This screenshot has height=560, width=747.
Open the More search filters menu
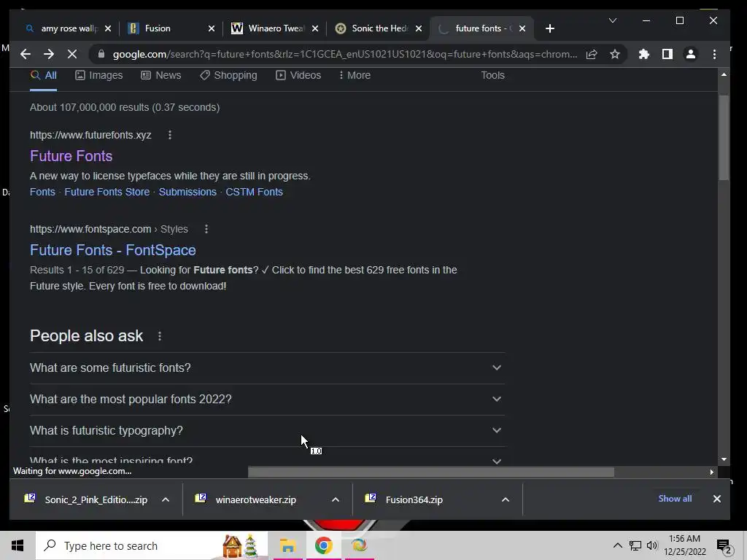(x=355, y=75)
